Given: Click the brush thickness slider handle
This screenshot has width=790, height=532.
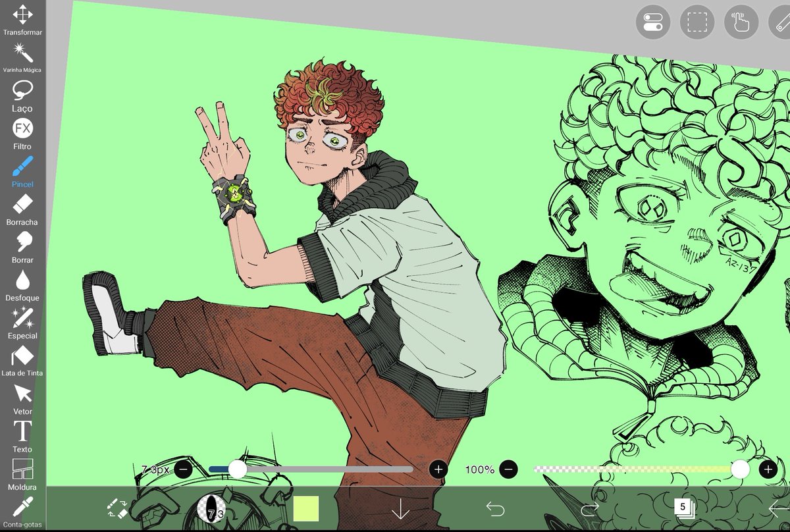Looking at the screenshot, I should coord(237,469).
